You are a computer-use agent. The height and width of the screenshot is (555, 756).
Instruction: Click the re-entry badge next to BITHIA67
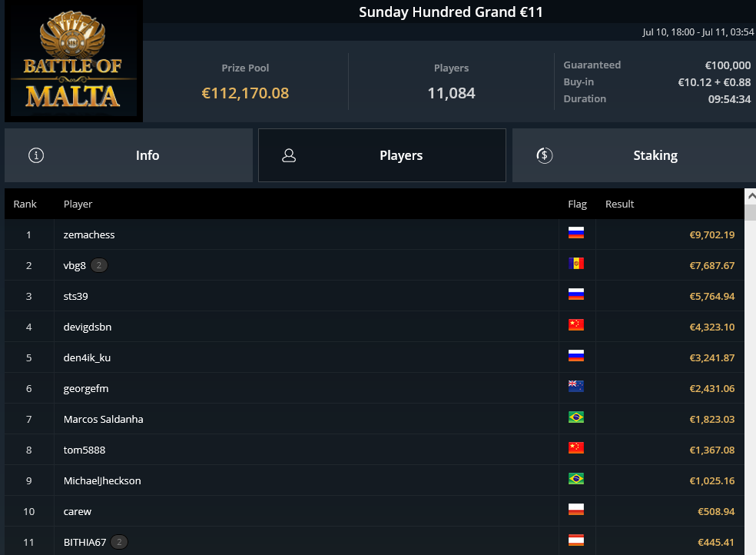119,542
